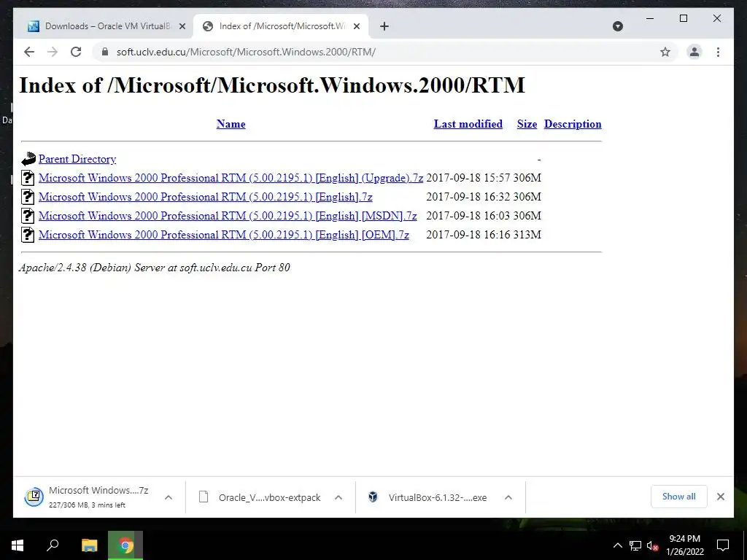Click the VirtualBox installer cube icon
The image size is (747, 560).
click(373, 497)
